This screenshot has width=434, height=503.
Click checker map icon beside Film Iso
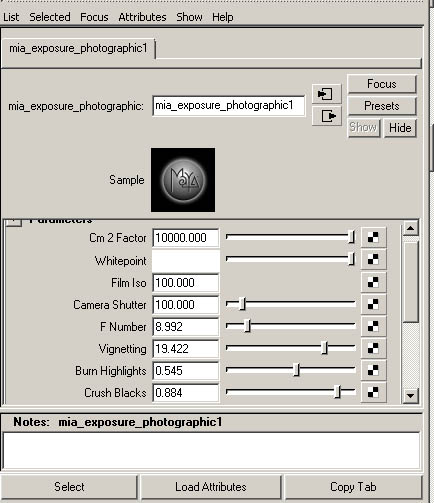[373, 282]
